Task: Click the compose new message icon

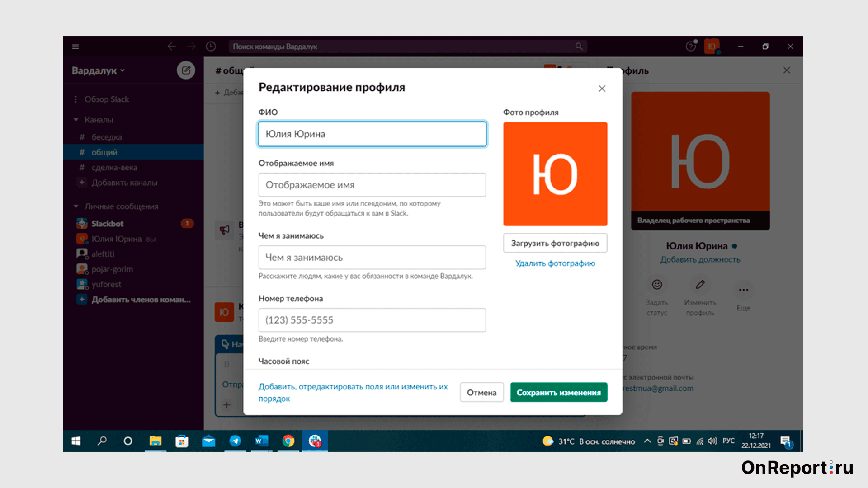Action: pos(186,70)
